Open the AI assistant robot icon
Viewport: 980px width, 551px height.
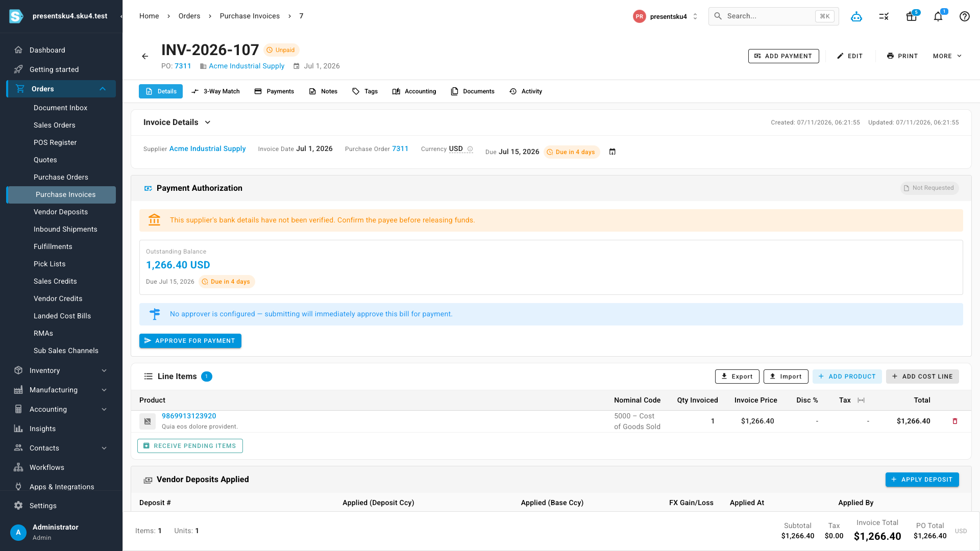point(856,16)
